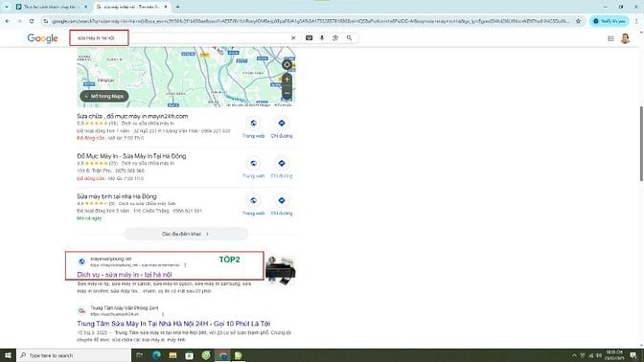Open Dịch vụ - sửa máy in - tại hà nội link
The width and height of the screenshot is (644, 362).
point(125,275)
